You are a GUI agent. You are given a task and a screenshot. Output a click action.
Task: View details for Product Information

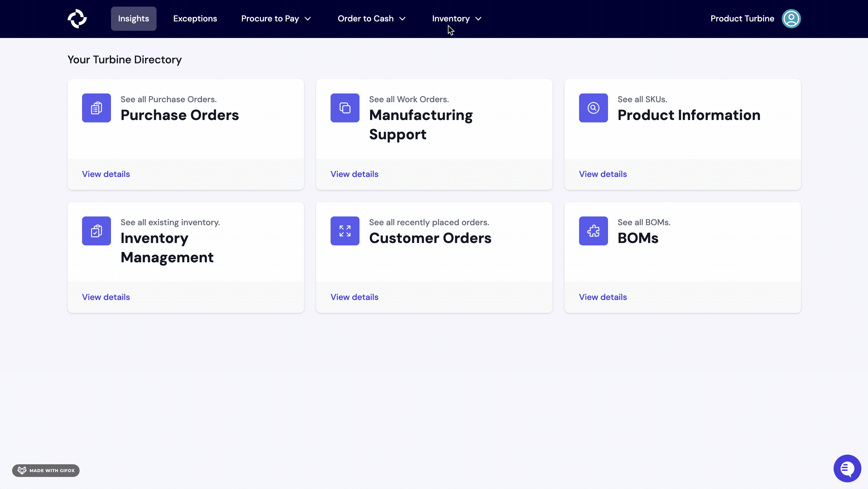click(603, 174)
